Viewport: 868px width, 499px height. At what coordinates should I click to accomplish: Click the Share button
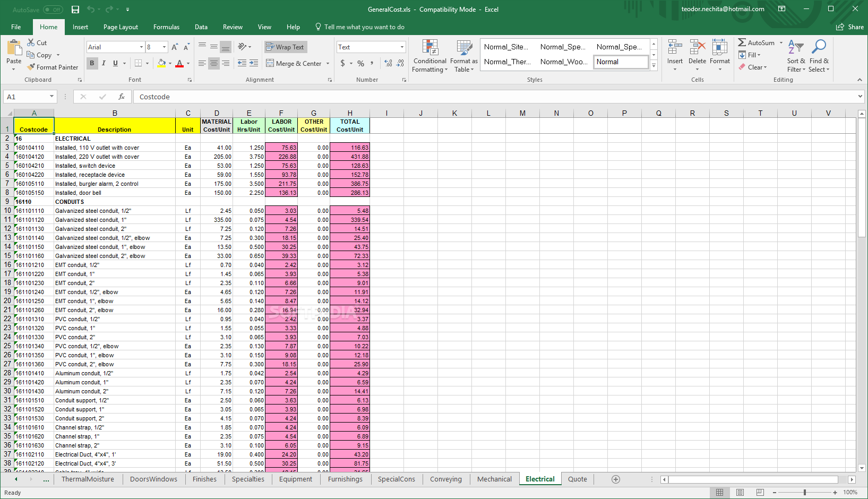pos(850,27)
